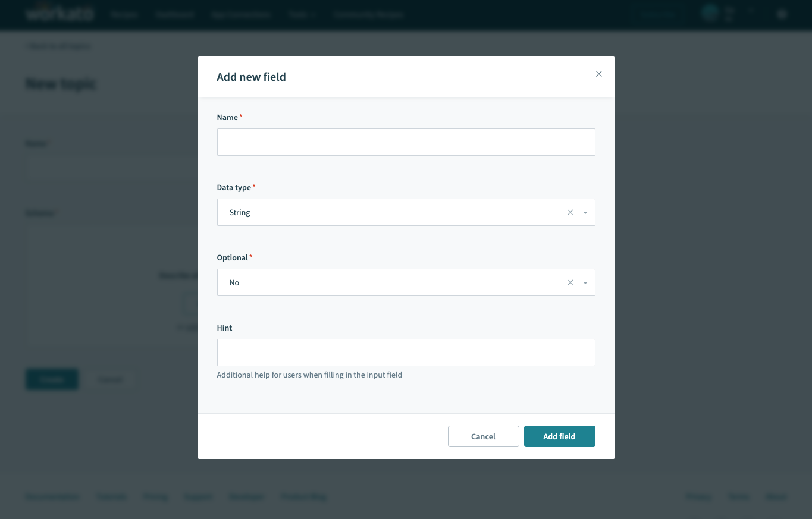This screenshot has height=519, width=812.
Task: Visit the Product Blog link
Action: point(303,496)
